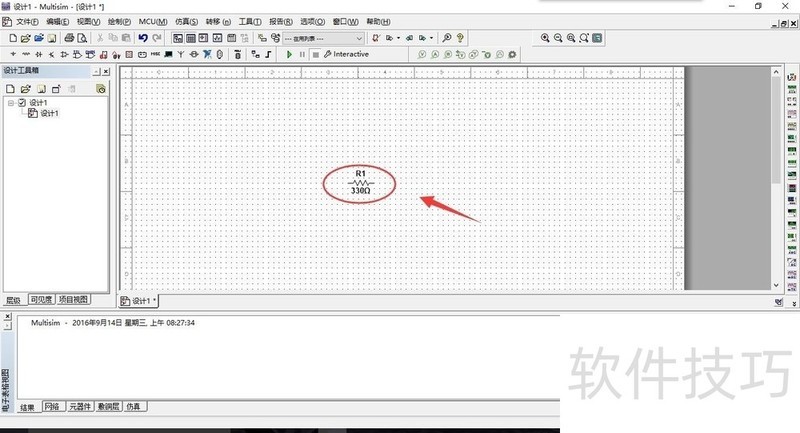Switch to 敷铜层 spreadsheet tab
800x433 pixels.
(108, 406)
